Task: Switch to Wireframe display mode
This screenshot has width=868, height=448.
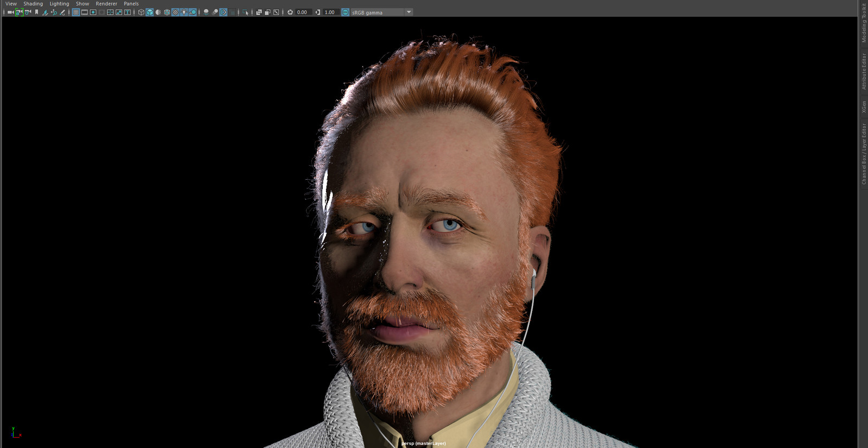Action: tap(141, 12)
